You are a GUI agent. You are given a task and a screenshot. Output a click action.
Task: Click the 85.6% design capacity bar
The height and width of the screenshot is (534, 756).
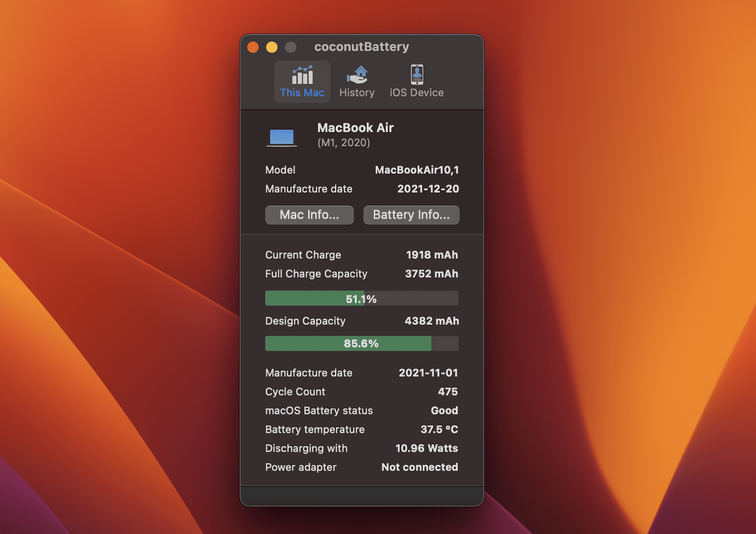click(362, 343)
